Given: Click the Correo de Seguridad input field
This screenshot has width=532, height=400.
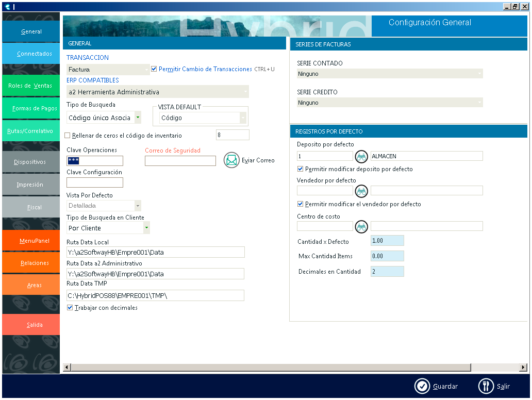Looking at the screenshot, I should click(x=180, y=160).
